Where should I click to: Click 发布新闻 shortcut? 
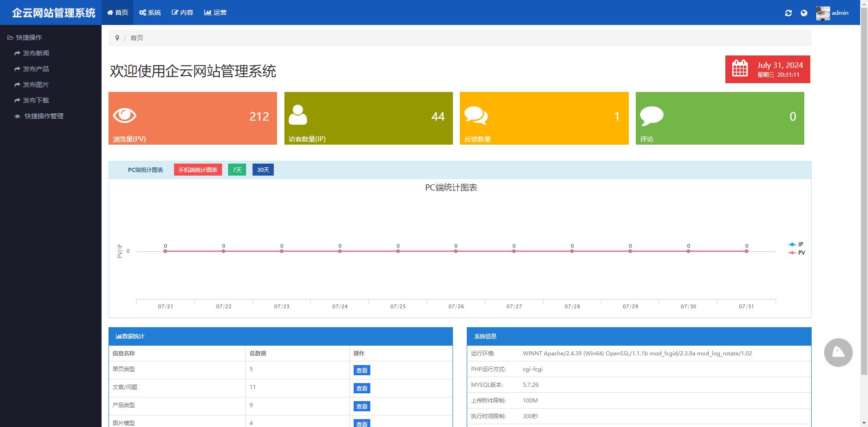coord(32,53)
